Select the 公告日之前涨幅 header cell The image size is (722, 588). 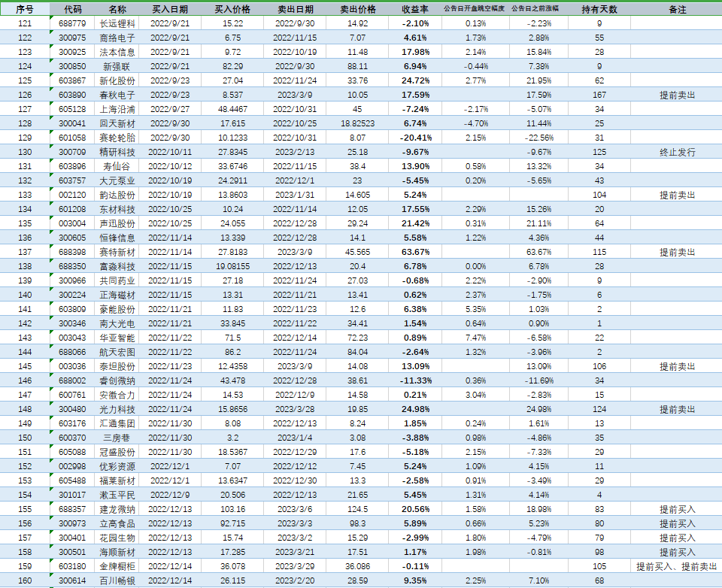click(x=535, y=9)
